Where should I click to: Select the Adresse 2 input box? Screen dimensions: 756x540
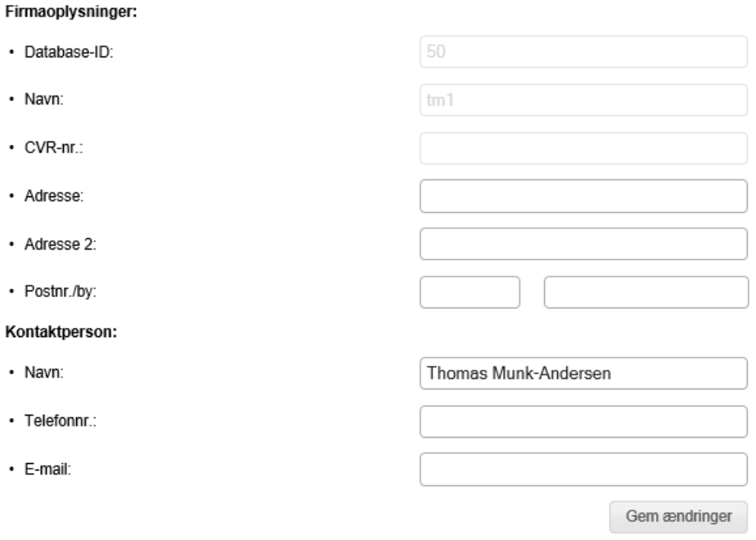click(x=583, y=244)
